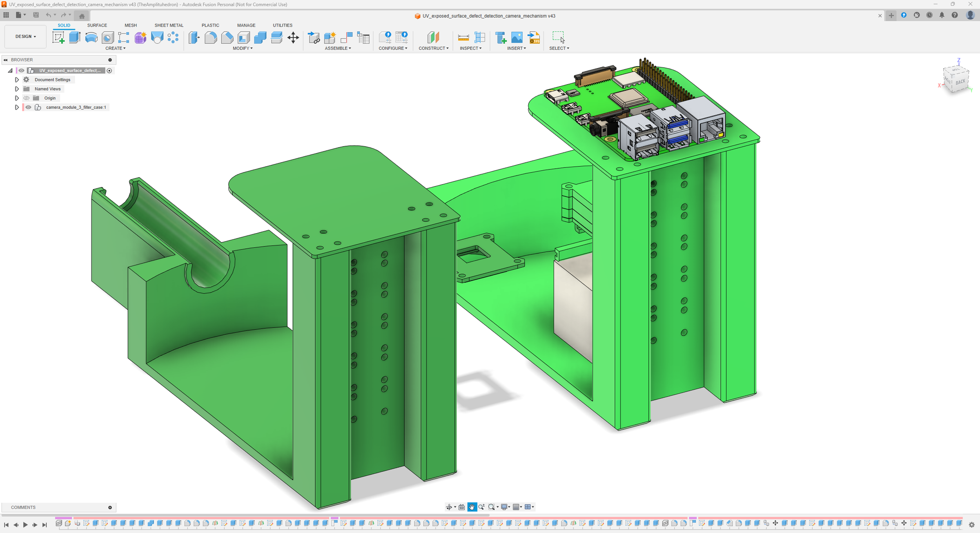980x533 pixels.
Task: Open the DESIGN workspace dropdown
Action: tap(25, 36)
